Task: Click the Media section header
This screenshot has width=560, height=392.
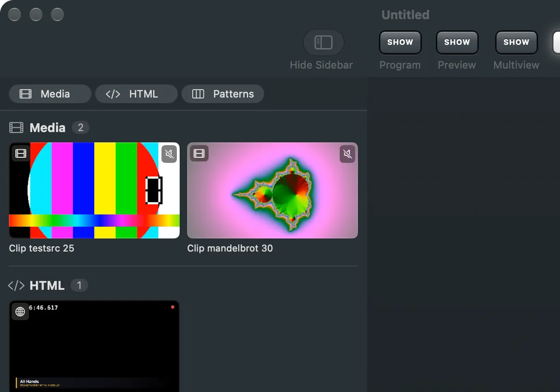Action: coord(48,128)
